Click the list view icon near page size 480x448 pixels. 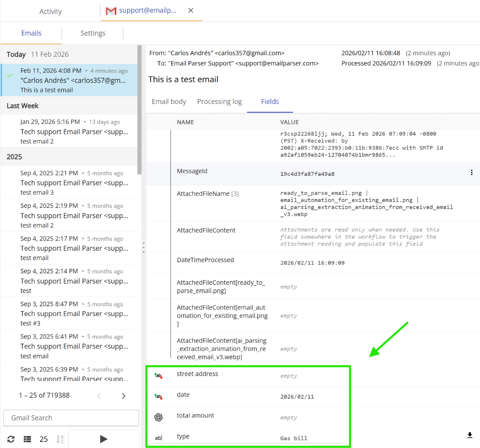click(x=27, y=439)
